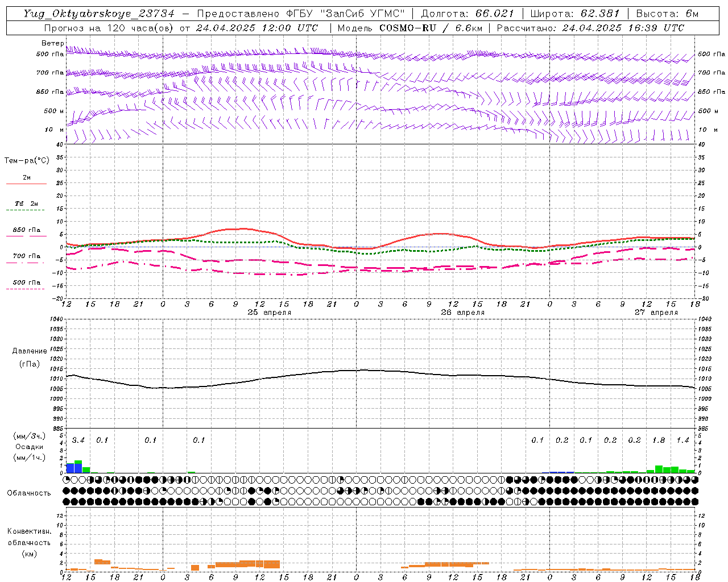Screen dimensions: 728x582
Task: Click the 1.8 precipitation total value
Action: tap(659, 440)
